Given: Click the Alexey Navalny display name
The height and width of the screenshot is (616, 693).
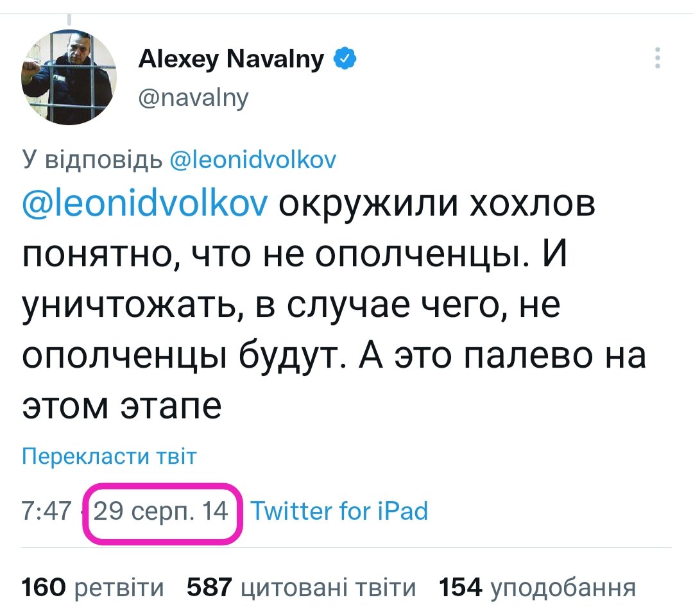Looking at the screenshot, I should (232, 61).
